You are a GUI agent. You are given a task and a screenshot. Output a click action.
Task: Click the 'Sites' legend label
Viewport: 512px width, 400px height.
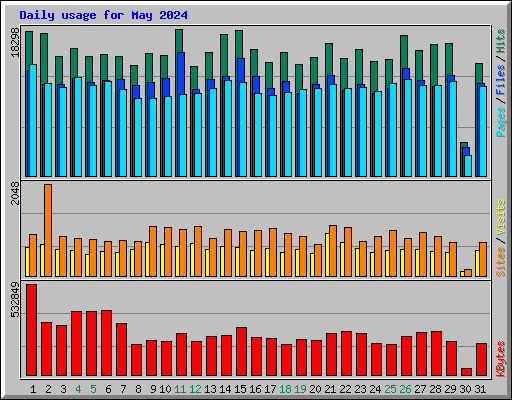coord(501,262)
